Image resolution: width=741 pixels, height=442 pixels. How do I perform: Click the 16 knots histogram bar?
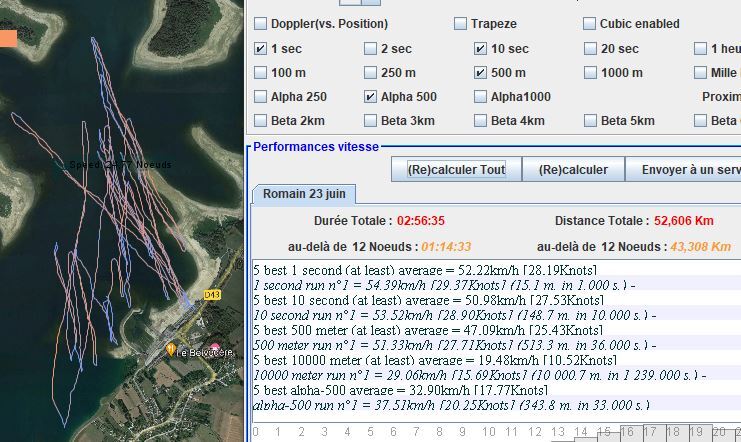[631, 433]
